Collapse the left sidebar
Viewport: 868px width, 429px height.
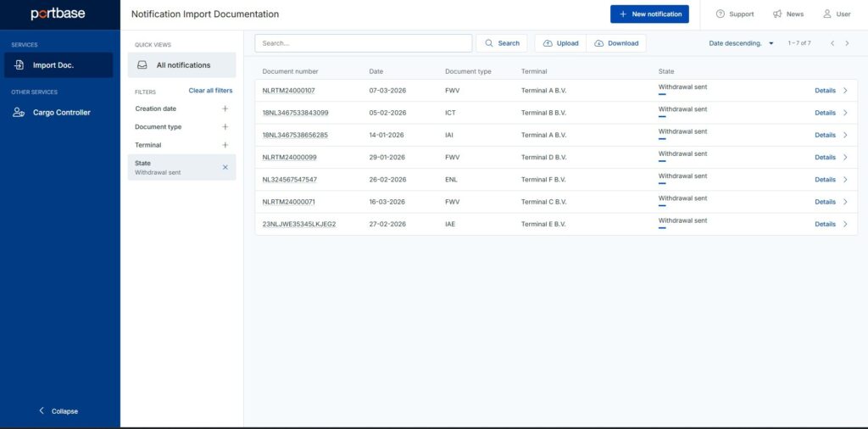(58, 411)
